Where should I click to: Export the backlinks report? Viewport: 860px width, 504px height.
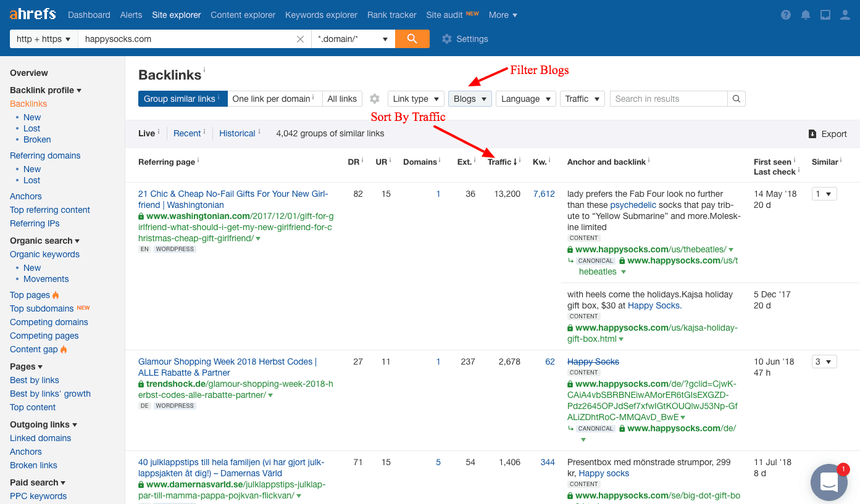[828, 134]
